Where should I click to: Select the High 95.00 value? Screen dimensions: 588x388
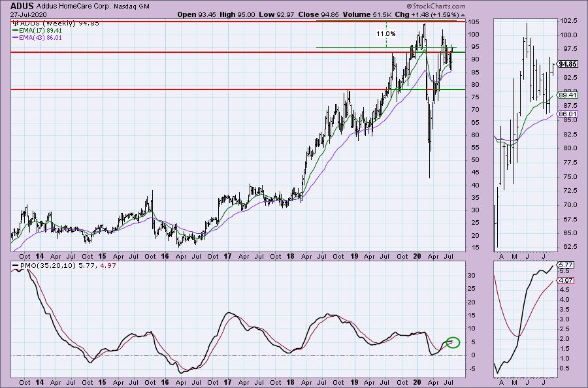coord(237,14)
